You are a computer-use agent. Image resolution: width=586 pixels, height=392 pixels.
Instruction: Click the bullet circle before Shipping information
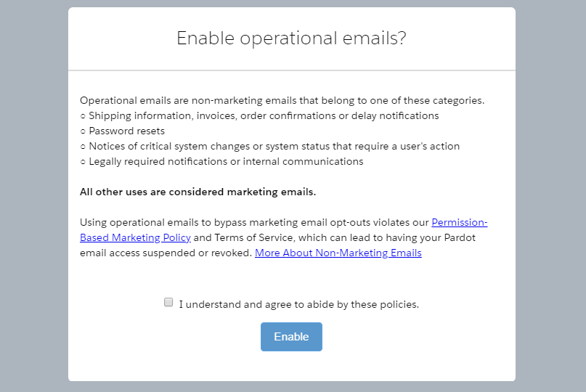(x=83, y=116)
